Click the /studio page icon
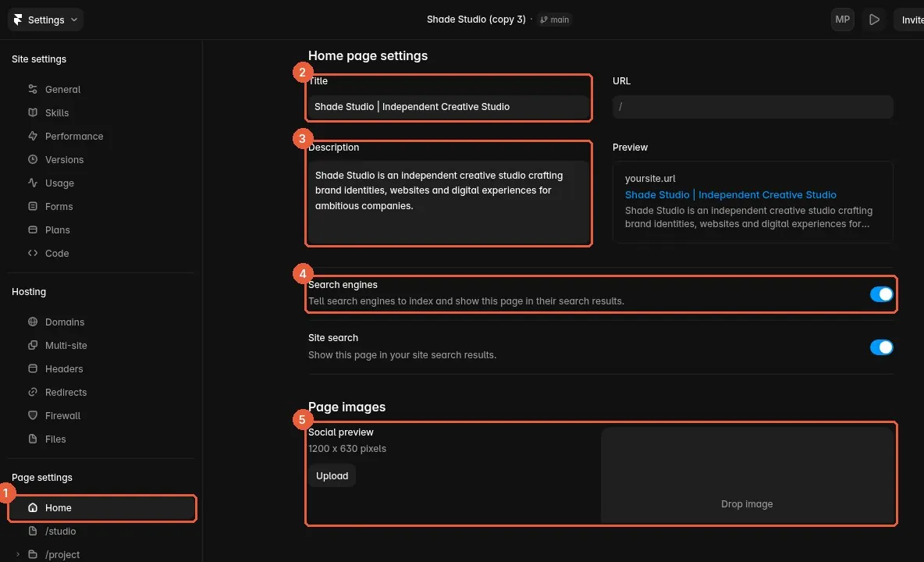Screen dimensions: 924x562 (x=33, y=532)
